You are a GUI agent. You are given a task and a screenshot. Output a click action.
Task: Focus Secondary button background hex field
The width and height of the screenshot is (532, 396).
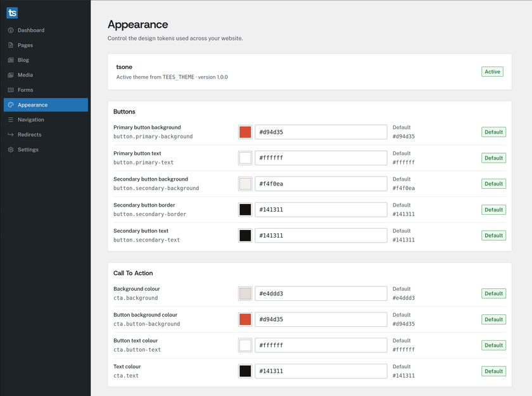coord(321,184)
